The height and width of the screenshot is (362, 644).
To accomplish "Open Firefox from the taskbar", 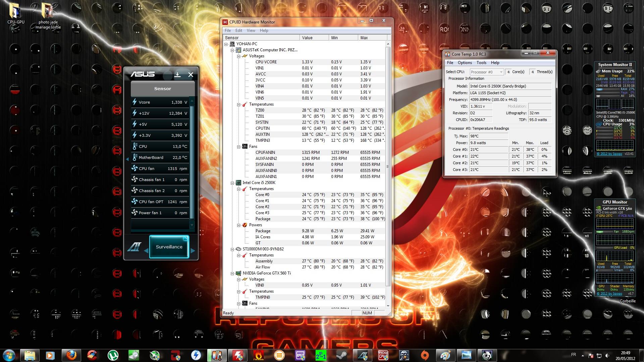I will (71, 355).
